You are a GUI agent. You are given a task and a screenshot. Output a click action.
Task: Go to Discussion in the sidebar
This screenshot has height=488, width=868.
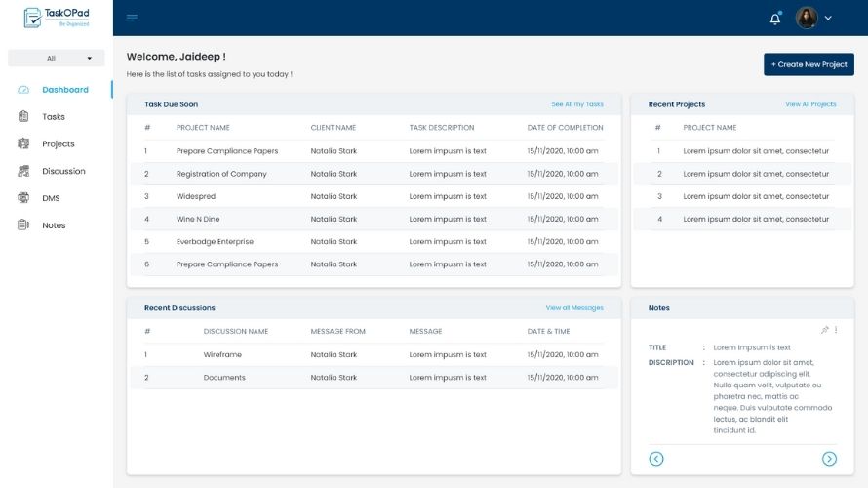(x=63, y=172)
